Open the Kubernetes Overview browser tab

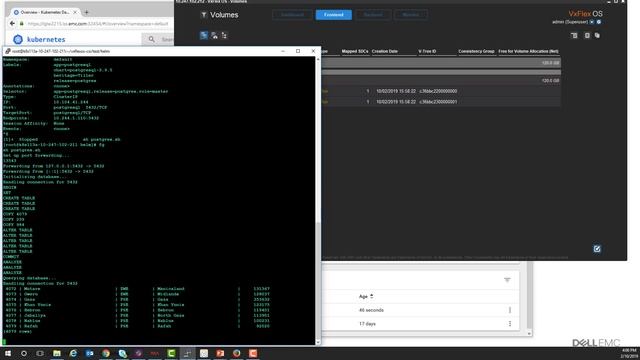[44, 12]
